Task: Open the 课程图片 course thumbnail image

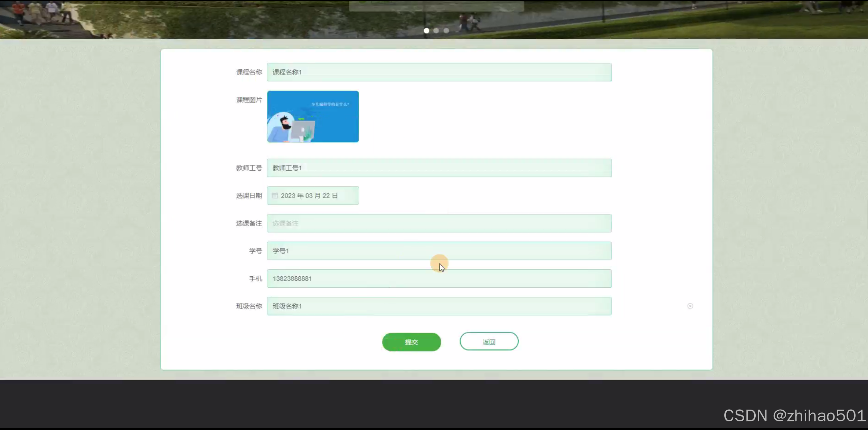Action: 313,116
